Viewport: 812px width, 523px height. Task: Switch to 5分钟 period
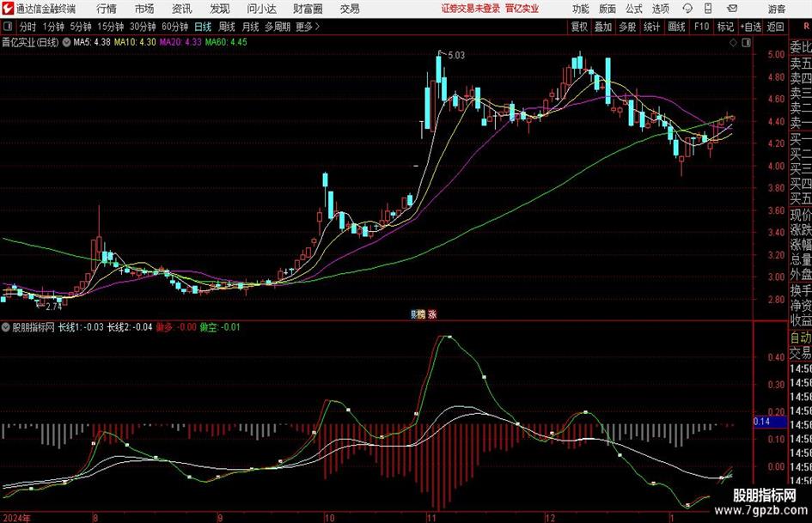pos(80,27)
